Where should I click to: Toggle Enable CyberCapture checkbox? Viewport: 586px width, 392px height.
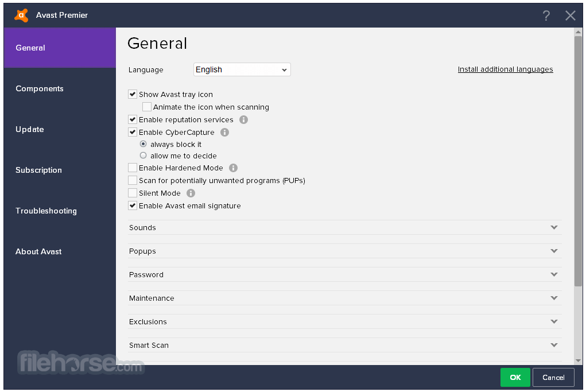point(133,132)
